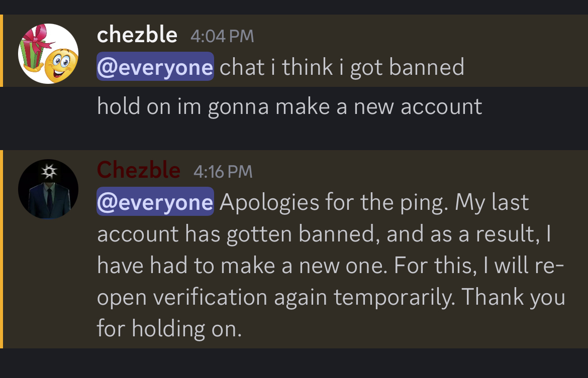The height and width of the screenshot is (378, 588).
Task: Click the yellow mention bar beside the first message
Action: point(2,51)
